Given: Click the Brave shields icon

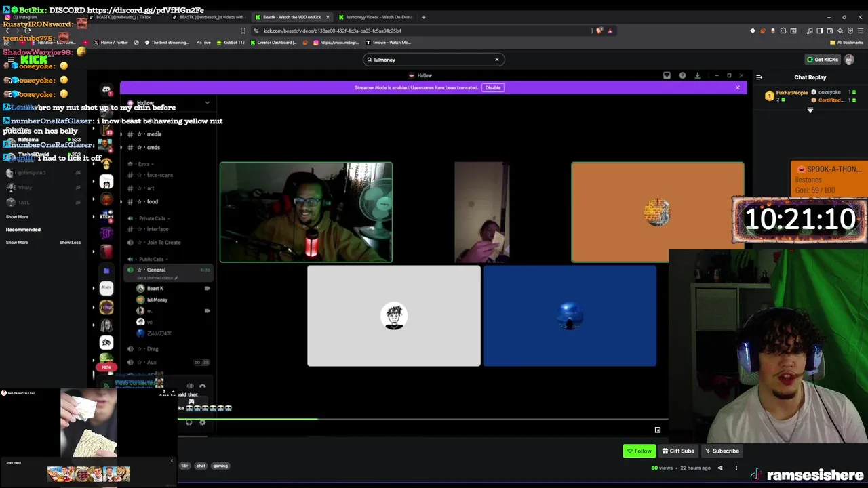Looking at the screenshot, I should click(x=599, y=30).
